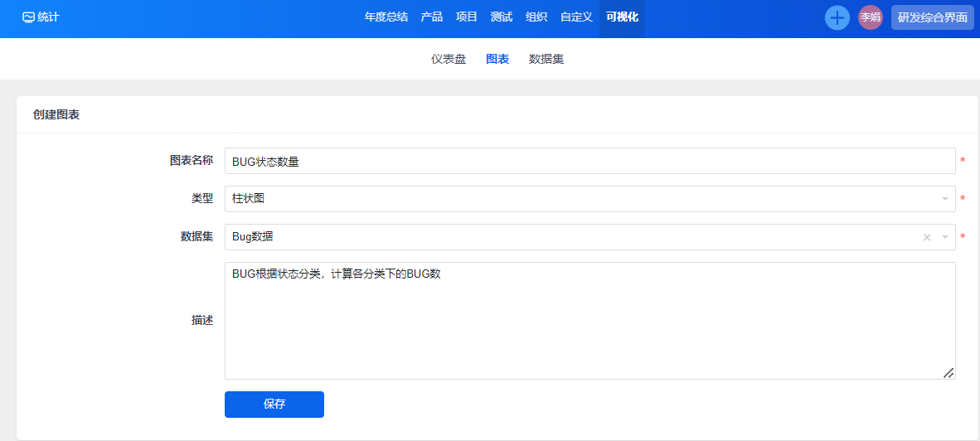Select the 可视化 menu item
980x441 pixels.
coord(622,17)
